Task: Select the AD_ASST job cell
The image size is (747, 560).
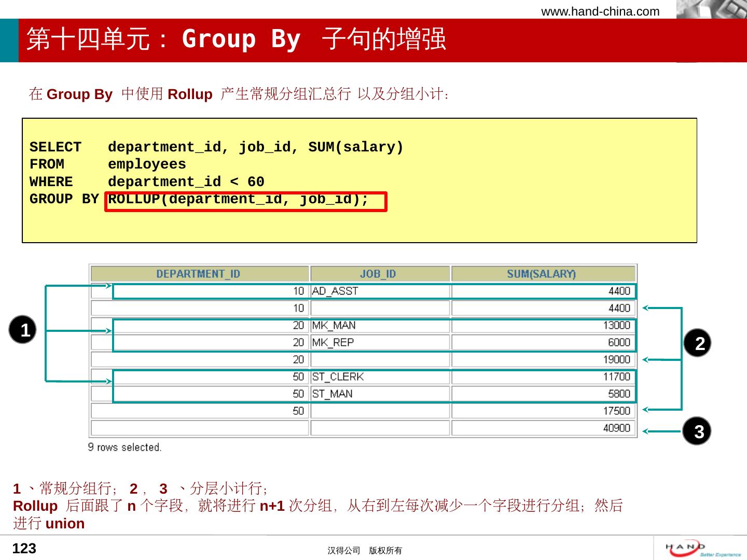Action: pos(335,291)
